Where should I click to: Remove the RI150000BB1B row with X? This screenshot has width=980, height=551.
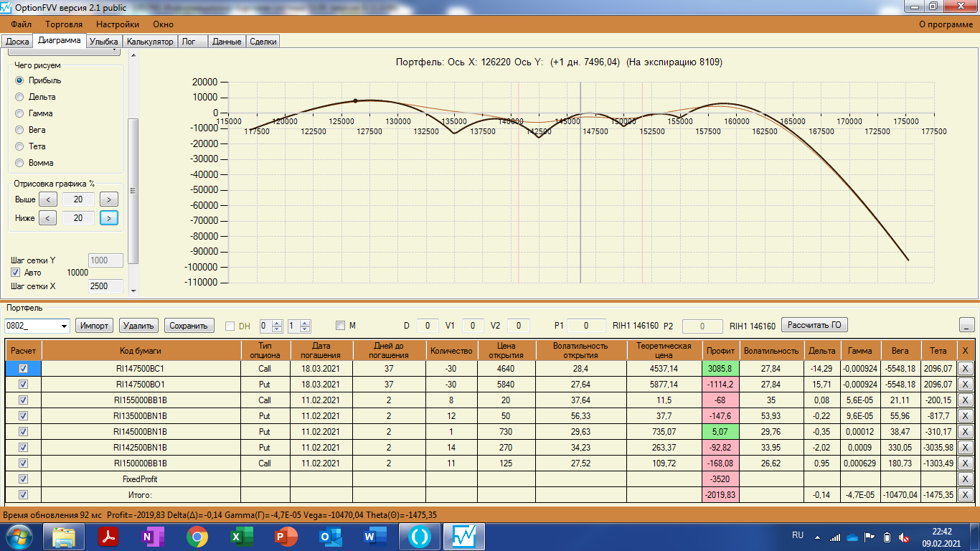coord(966,463)
